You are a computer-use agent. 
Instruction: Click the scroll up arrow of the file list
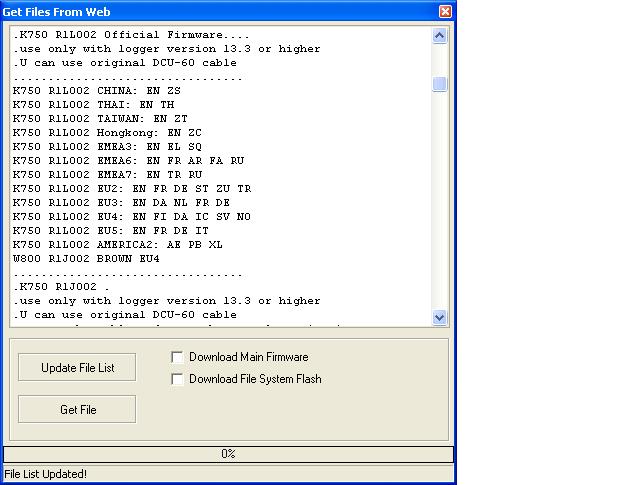(440, 36)
